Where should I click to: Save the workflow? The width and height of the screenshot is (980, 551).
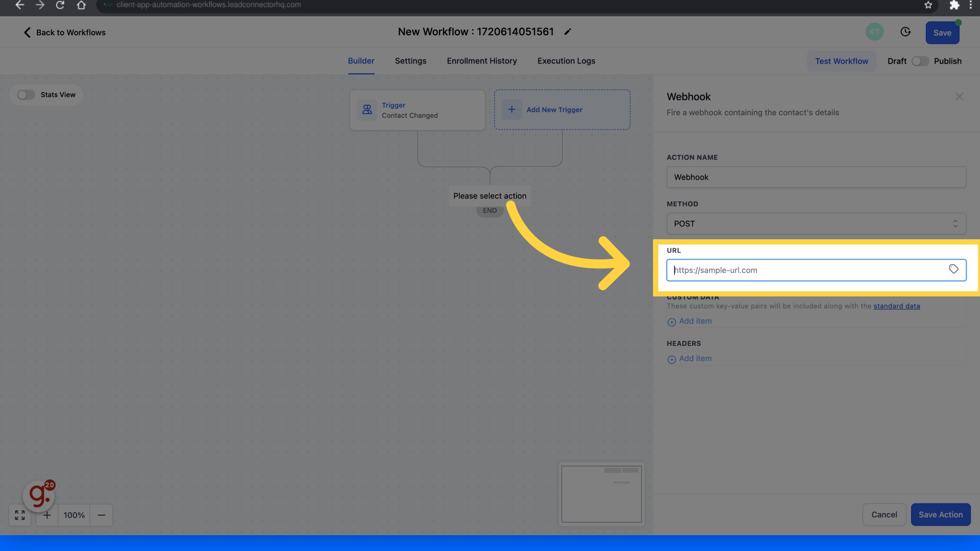click(942, 33)
